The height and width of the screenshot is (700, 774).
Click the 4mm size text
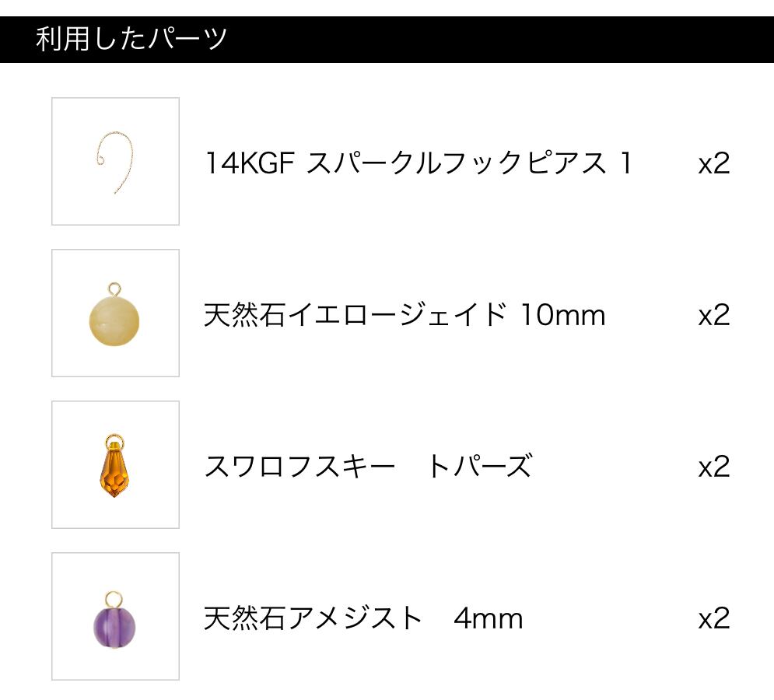pyautogui.click(x=489, y=618)
